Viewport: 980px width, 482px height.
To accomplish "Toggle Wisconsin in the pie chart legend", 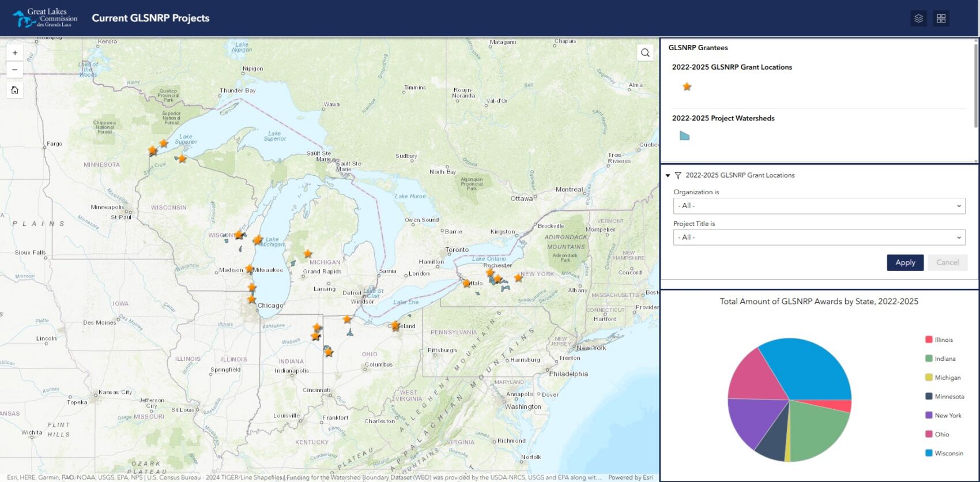I will (944, 453).
